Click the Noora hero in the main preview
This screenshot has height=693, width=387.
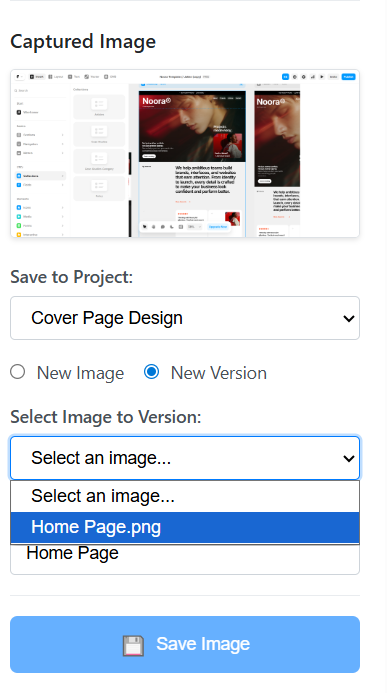click(x=192, y=126)
